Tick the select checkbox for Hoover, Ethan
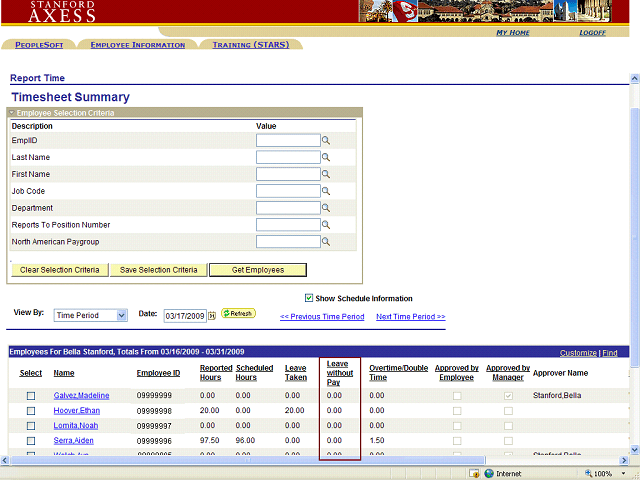The image size is (640, 480). tap(31, 411)
